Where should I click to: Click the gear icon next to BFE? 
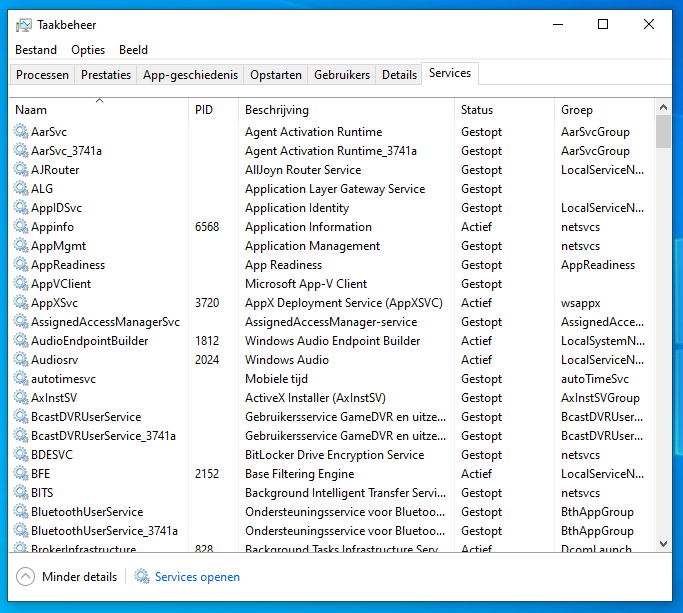coord(21,474)
